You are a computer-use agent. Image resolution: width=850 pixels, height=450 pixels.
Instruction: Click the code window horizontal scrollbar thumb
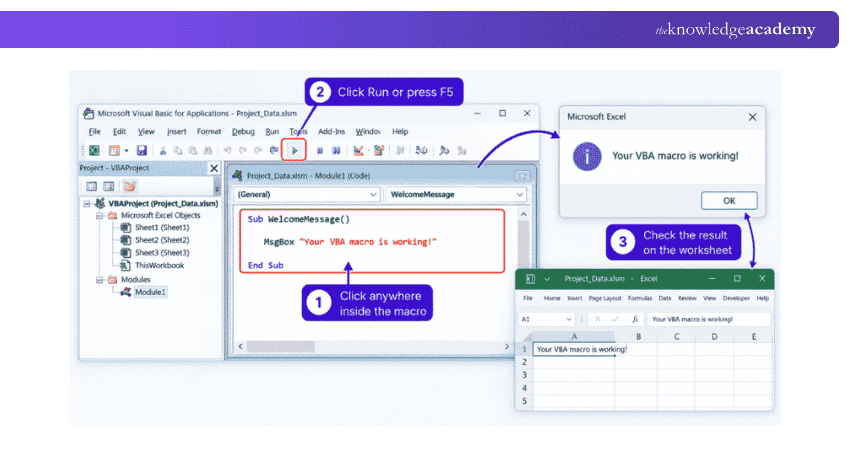280,346
